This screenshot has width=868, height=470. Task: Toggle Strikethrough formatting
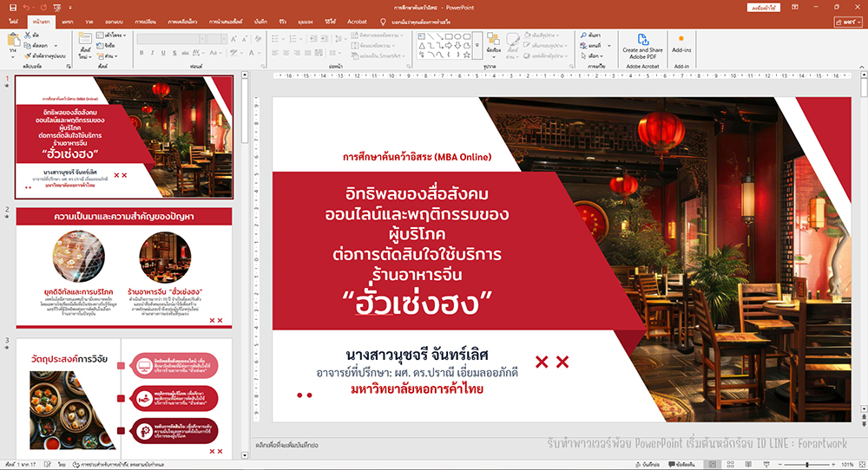(x=186, y=53)
